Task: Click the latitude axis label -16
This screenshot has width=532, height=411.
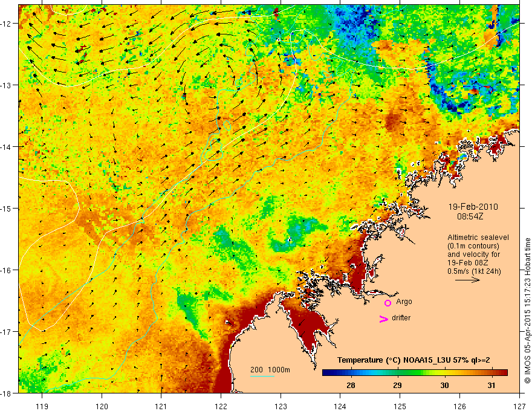Action: click(7, 270)
